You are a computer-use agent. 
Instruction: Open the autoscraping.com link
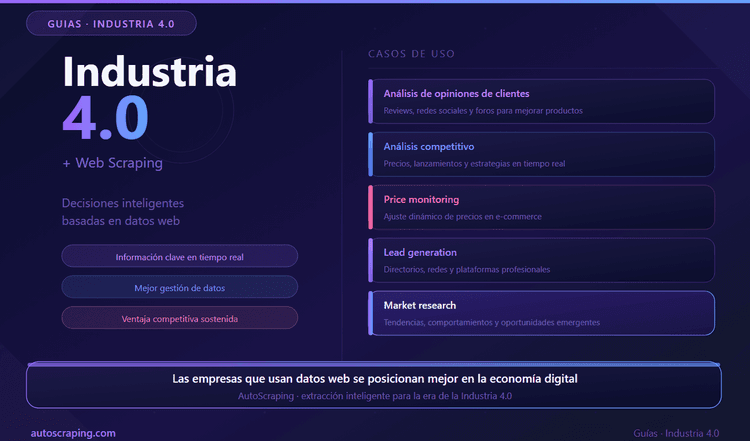coord(73,433)
